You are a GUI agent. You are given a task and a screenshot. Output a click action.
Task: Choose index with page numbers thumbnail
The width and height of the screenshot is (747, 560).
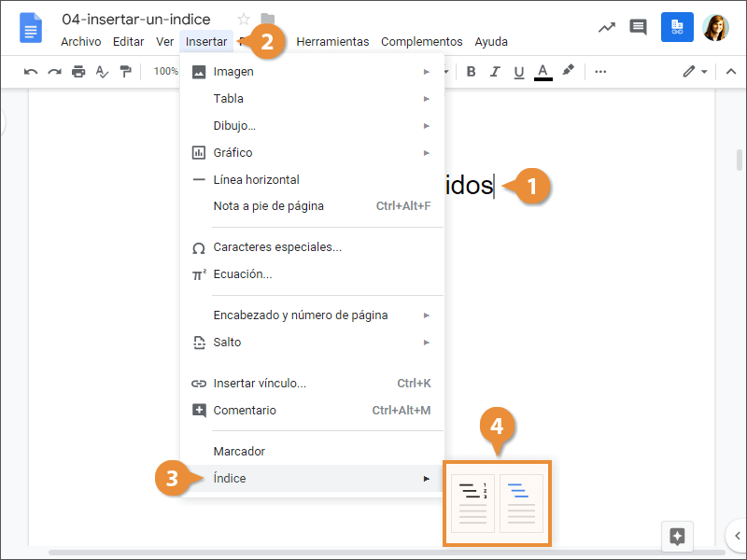[472, 503]
